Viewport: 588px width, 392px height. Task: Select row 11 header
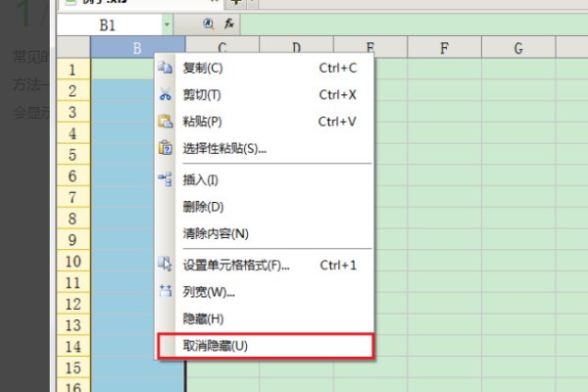point(73,282)
